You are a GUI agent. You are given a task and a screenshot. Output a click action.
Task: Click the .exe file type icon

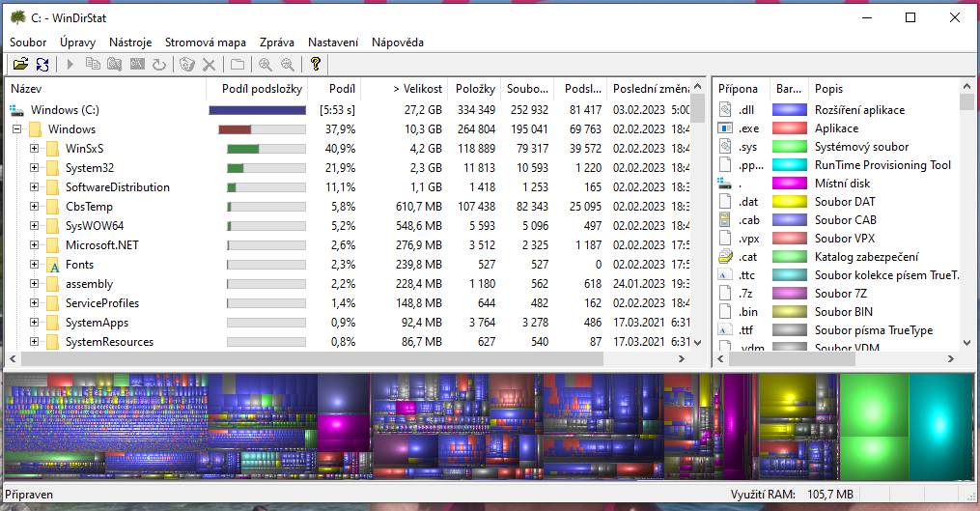point(725,128)
